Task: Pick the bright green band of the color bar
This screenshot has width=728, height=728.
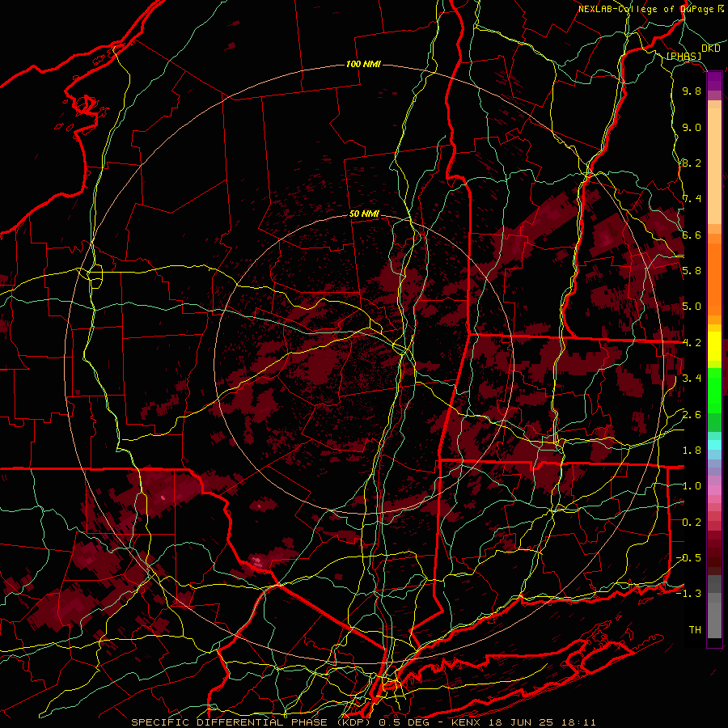Action: coord(714,389)
